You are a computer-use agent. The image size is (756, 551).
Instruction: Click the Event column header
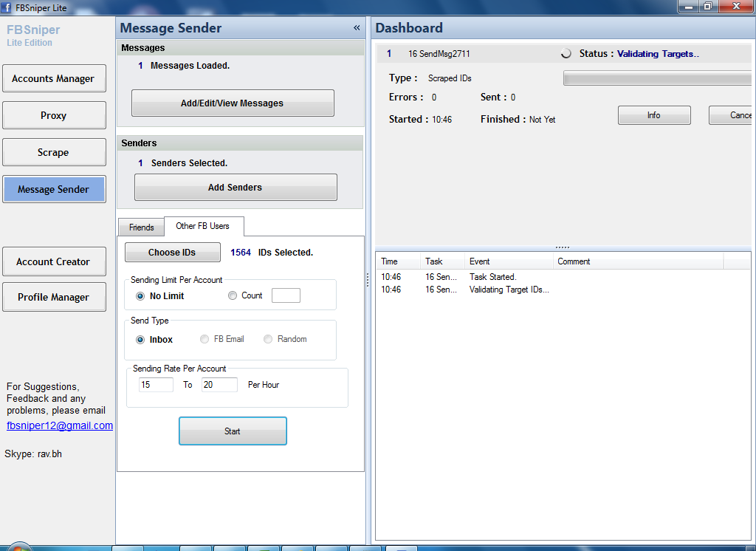(x=509, y=261)
